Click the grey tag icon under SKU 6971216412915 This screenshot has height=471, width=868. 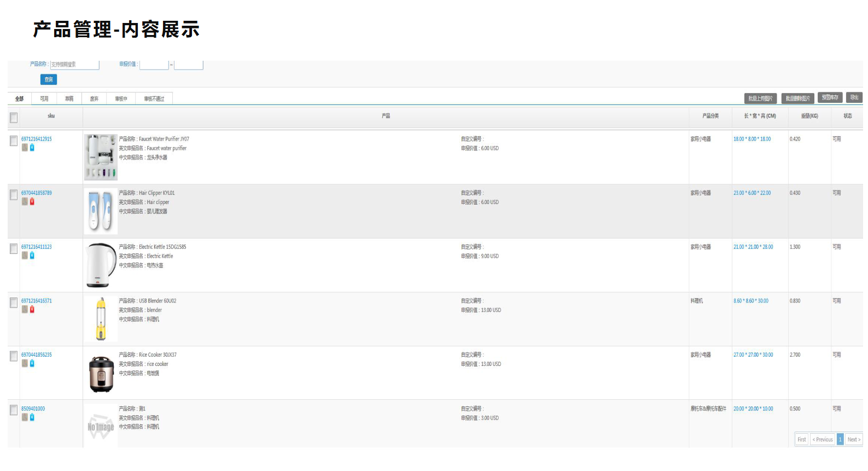(x=25, y=148)
